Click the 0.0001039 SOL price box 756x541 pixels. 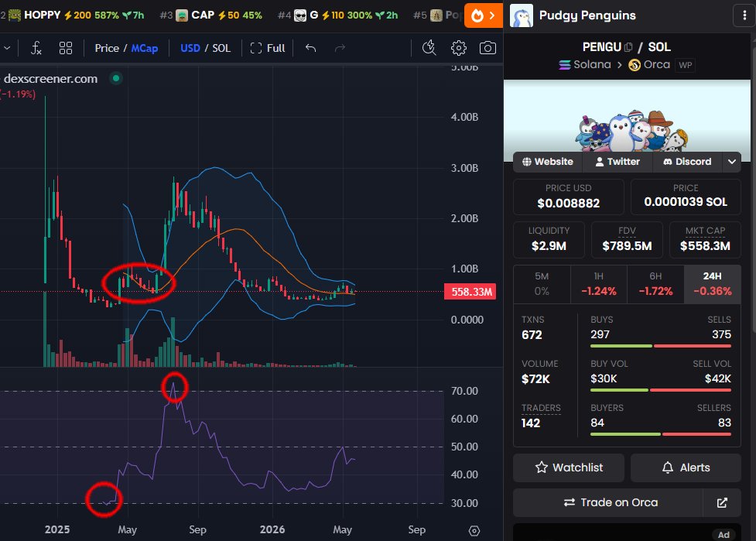pos(686,197)
